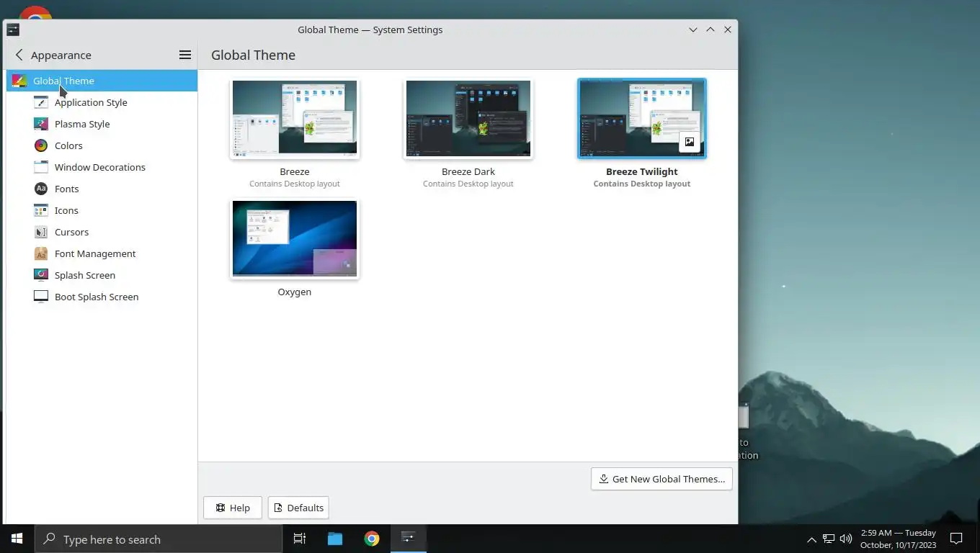Viewport: 980px width, 553px height.
Task: Click the Cursors icon in sidebar
Action: (x=41, y=232)
